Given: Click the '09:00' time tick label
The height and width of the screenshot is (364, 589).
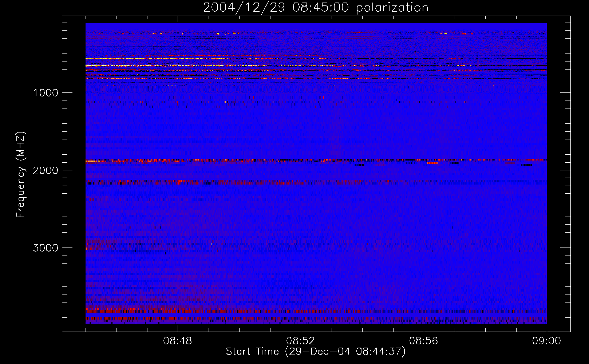Looking at the screenshot, I should (547, 341).
